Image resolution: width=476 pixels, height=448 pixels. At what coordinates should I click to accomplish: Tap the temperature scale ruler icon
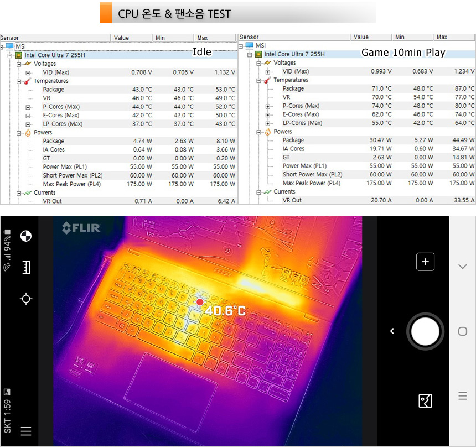(25, 268)
